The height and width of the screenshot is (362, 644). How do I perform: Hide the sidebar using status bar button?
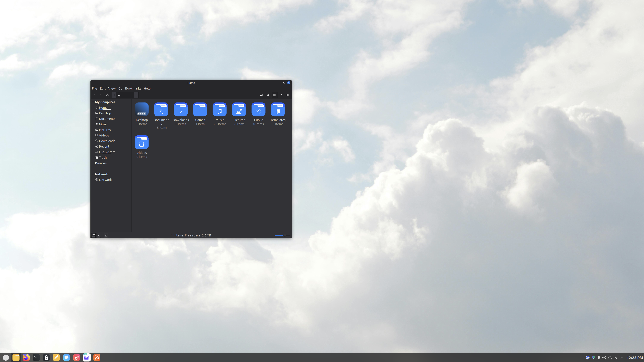coord(106,235)
